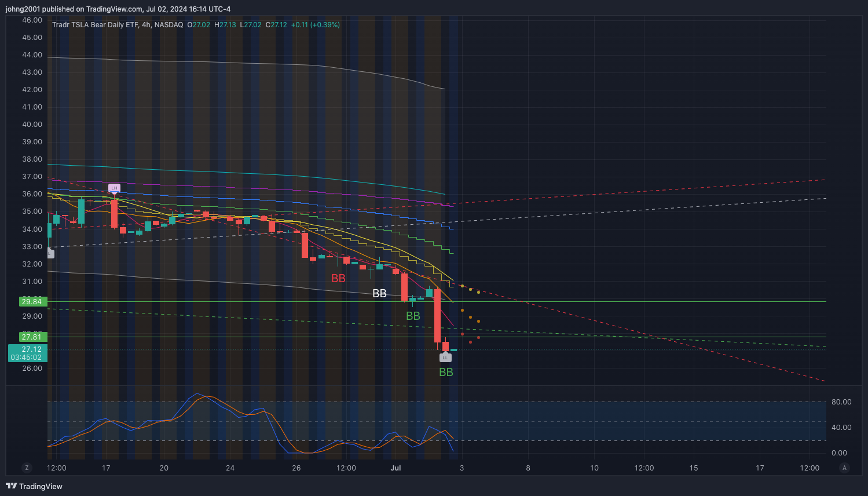868x496 pixels.
Task: Click the 8 date label on time axis
Action: pyautogui.click(x=528, y=468)
